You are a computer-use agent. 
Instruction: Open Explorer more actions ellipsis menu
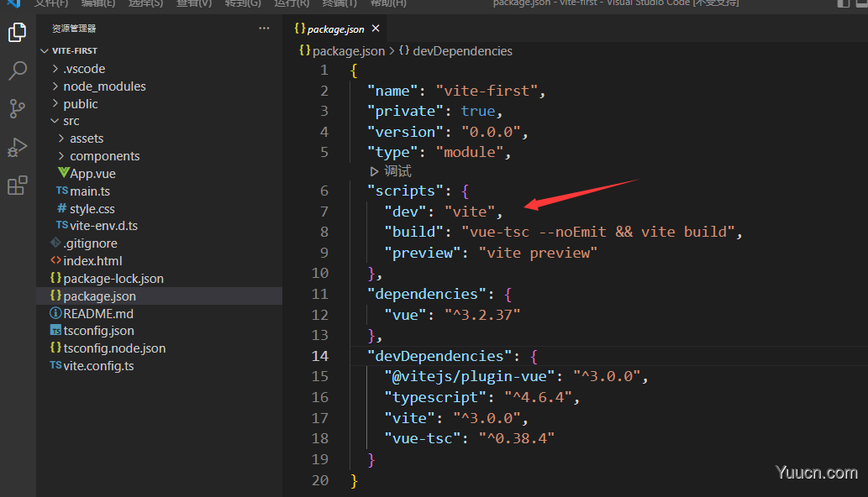click(264, 29)
